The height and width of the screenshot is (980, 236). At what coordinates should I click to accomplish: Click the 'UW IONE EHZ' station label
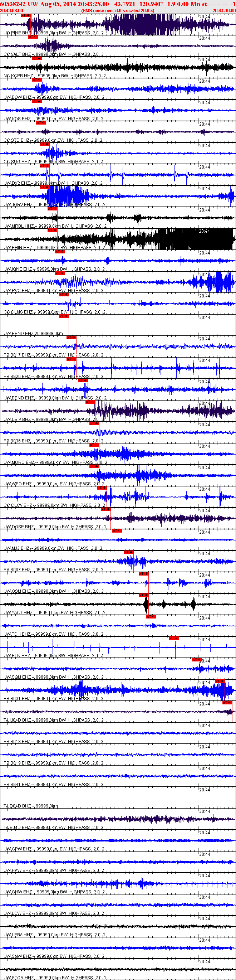tap(18, 270)
